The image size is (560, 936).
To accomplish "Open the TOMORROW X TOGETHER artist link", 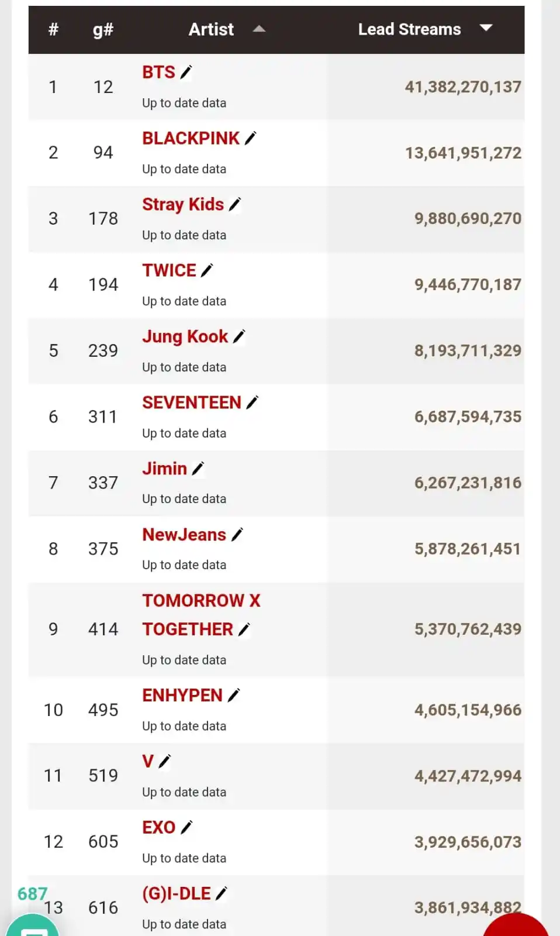I will 201,615.
